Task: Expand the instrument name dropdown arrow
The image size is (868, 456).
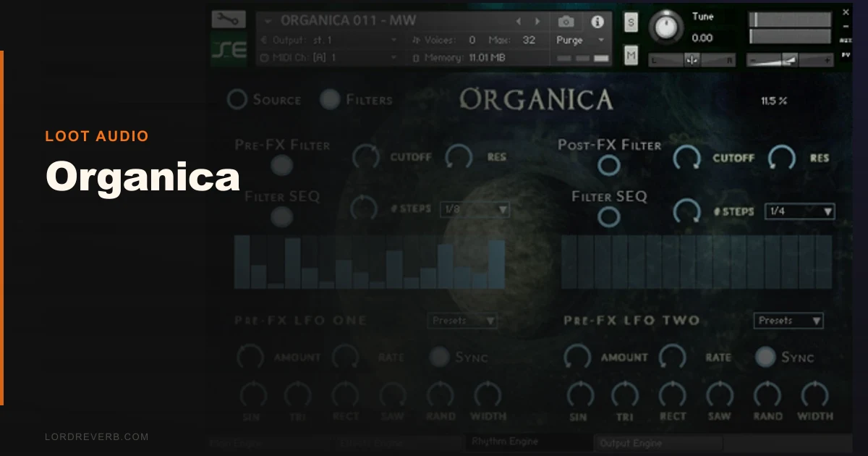Action: click(268, 22)
